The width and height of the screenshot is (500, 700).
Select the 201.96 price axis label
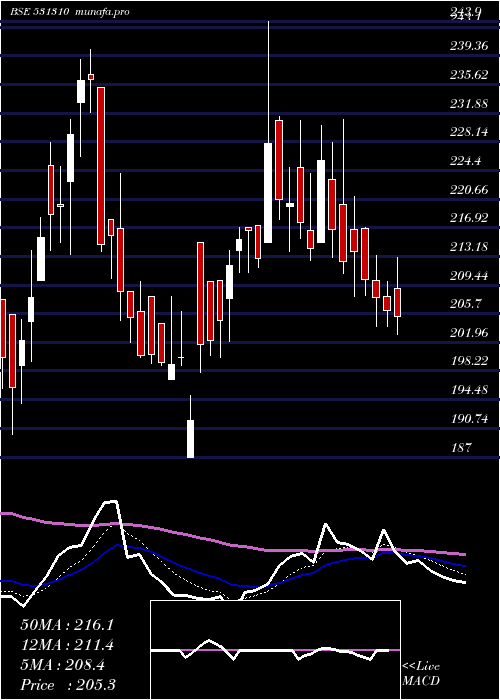point(469,333)
